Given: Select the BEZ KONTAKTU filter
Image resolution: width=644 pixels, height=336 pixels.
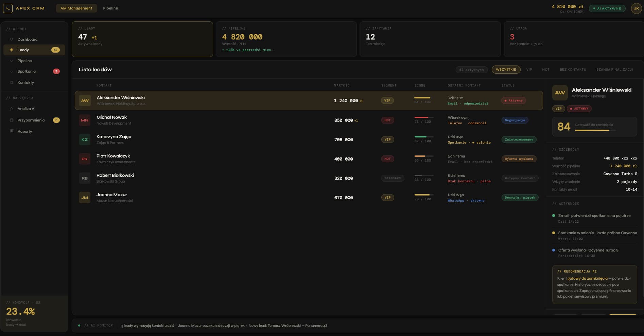Looking at the screenshot, I should (573, 70).
